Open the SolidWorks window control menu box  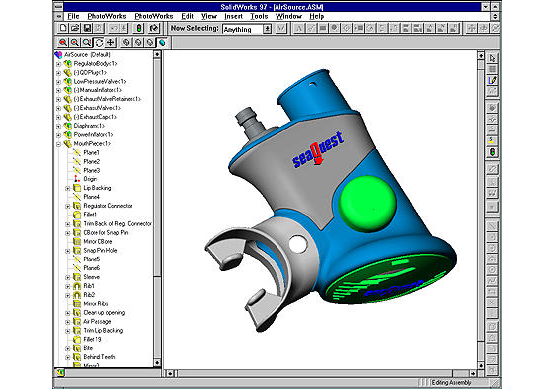(58, 7)
